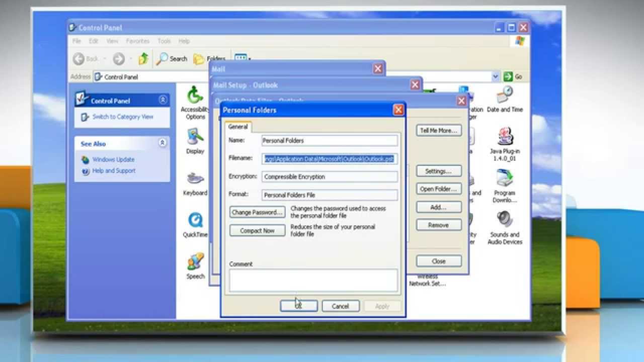The height and width of the screenshot is (362, 644).
Task: Click the highlighted Filename field
Action: click(330, 159)
